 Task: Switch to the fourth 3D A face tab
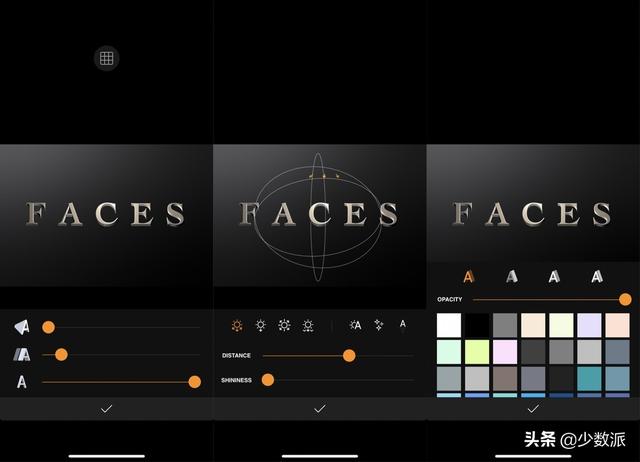pos(597,277)
